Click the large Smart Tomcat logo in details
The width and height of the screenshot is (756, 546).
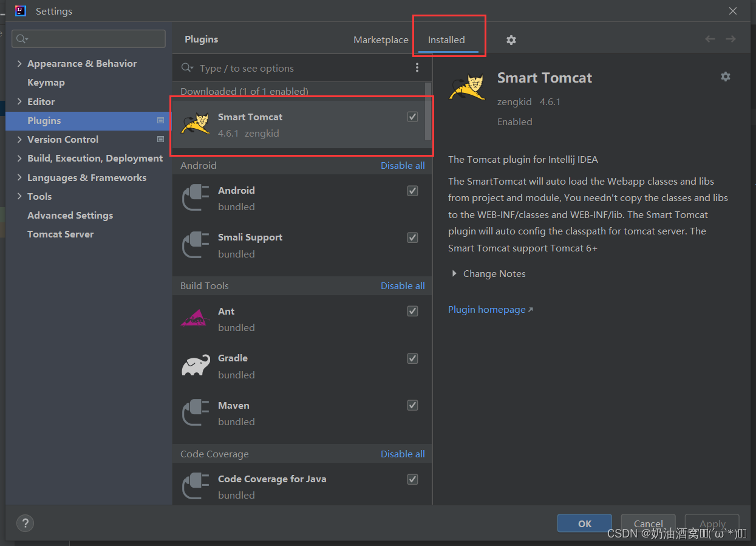[x=467, y=86]
